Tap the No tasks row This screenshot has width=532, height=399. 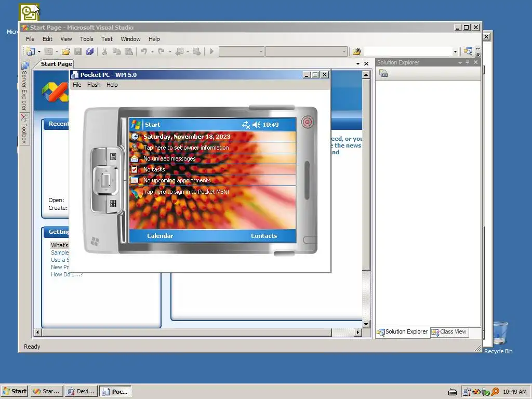click(x=212, y=169)
